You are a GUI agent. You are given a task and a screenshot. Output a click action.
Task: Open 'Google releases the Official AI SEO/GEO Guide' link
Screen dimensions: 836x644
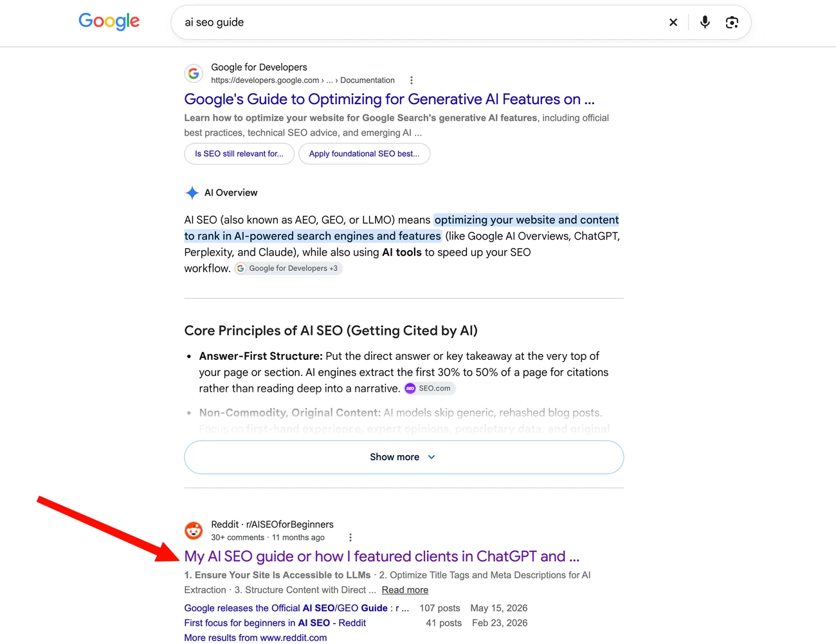tap(296, 608)
